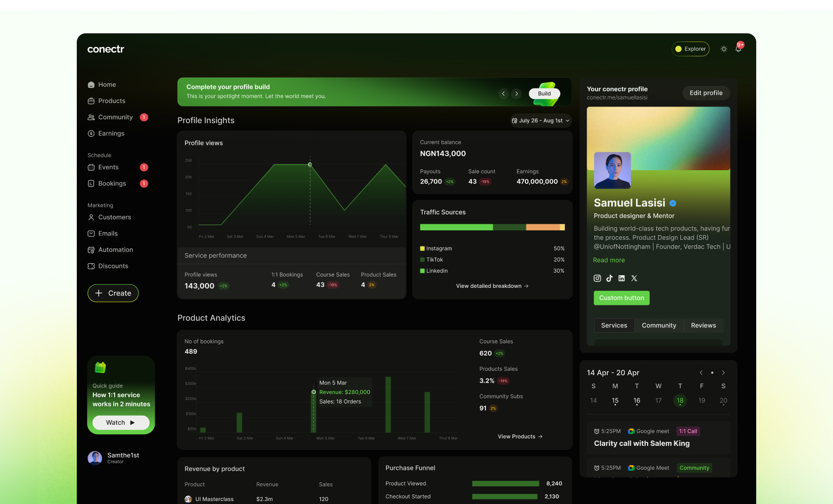Switch to the Reviews tab
Screen dimensions: 833x504
click(703, 325)
